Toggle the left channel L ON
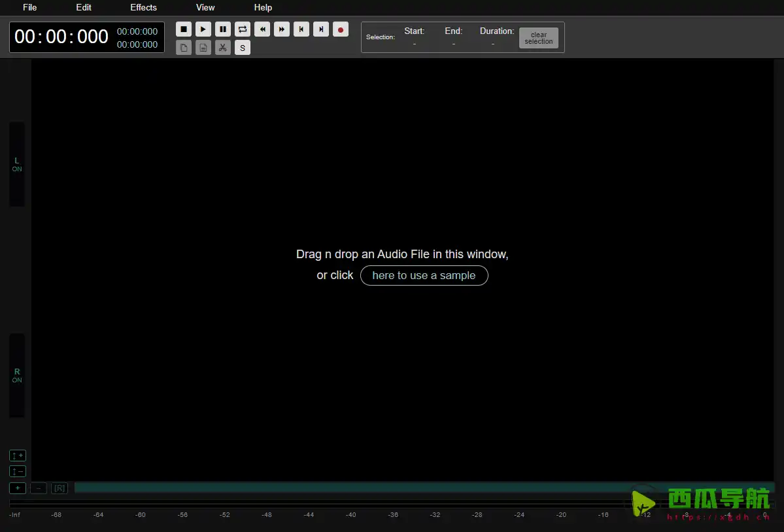This screenshot has width=784, height=532. coord(17,164)
